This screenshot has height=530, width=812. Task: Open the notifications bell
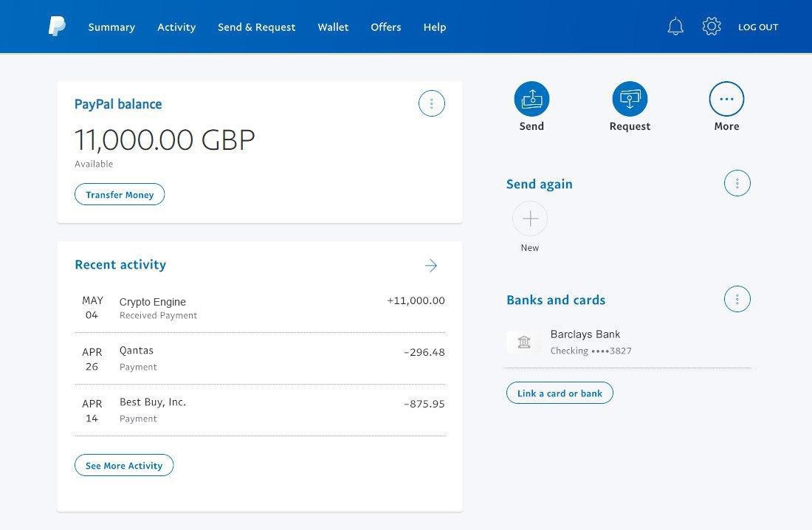tap(675, 27)
